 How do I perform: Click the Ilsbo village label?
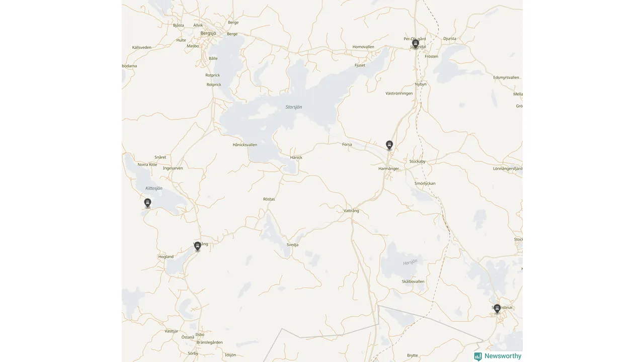click(200, 334)
